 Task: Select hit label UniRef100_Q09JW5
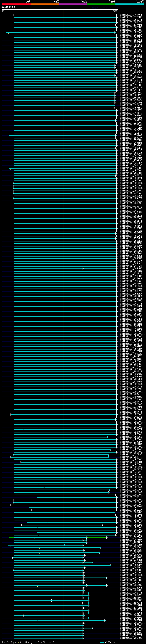pos(131,268)
